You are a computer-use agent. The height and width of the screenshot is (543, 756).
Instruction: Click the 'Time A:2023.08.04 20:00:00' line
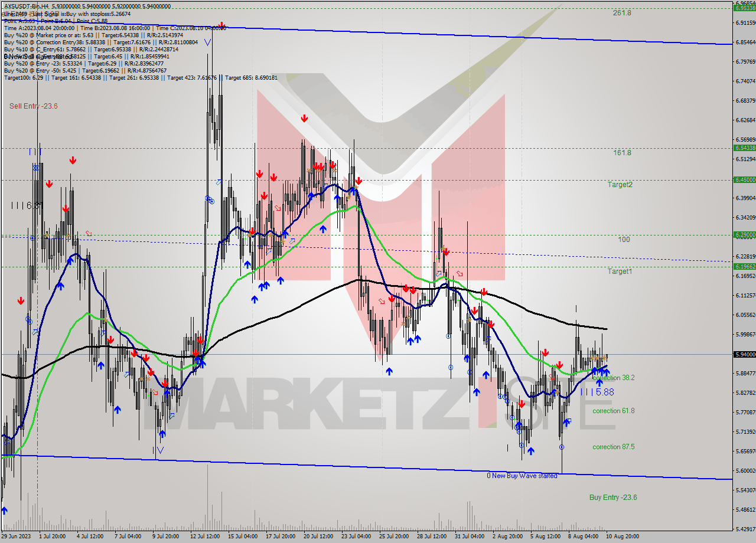(114, 28)
